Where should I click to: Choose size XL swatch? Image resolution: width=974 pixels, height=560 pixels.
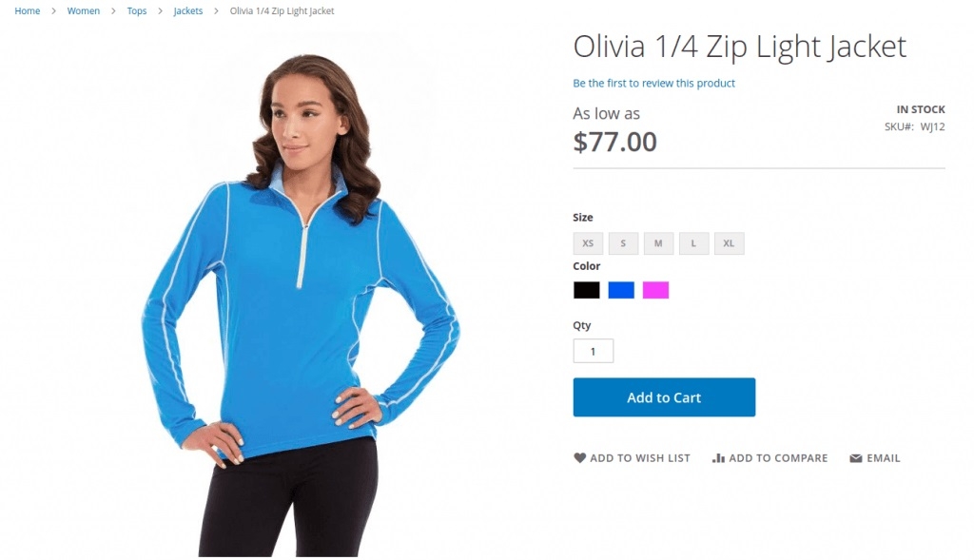click(729, 243)
